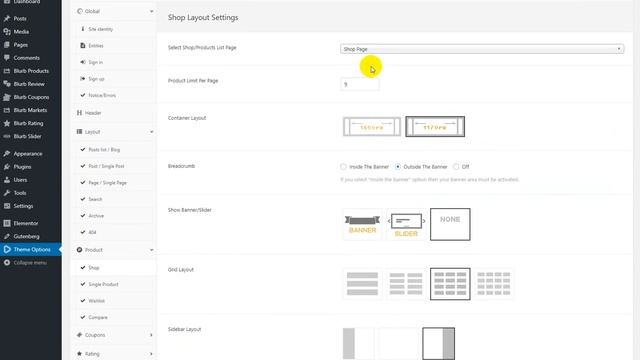
Task: Expand the Coupons section arrow
Action: pyautogui.click(x=151, y=335)
